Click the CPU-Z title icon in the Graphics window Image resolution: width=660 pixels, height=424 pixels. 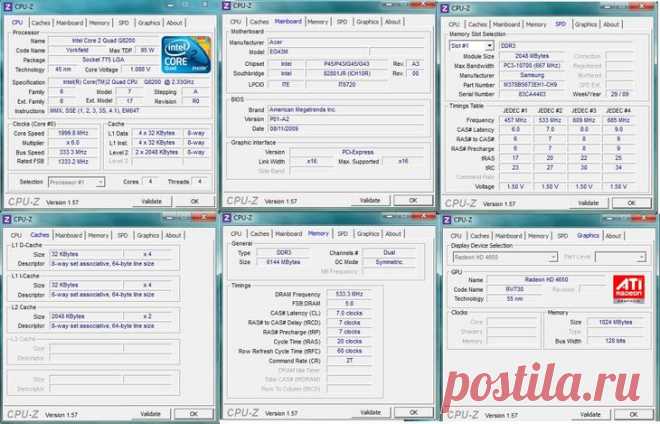pos(447,220)
